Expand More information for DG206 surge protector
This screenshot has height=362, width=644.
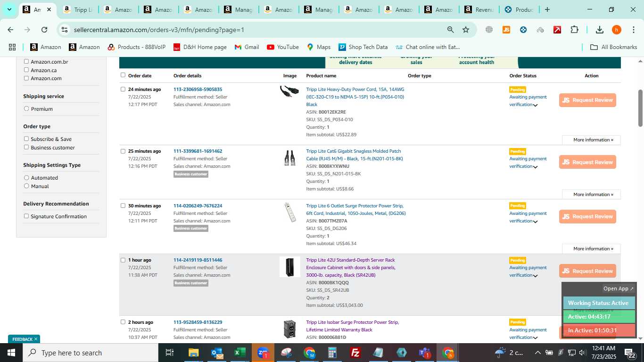(x=591, y=249)
